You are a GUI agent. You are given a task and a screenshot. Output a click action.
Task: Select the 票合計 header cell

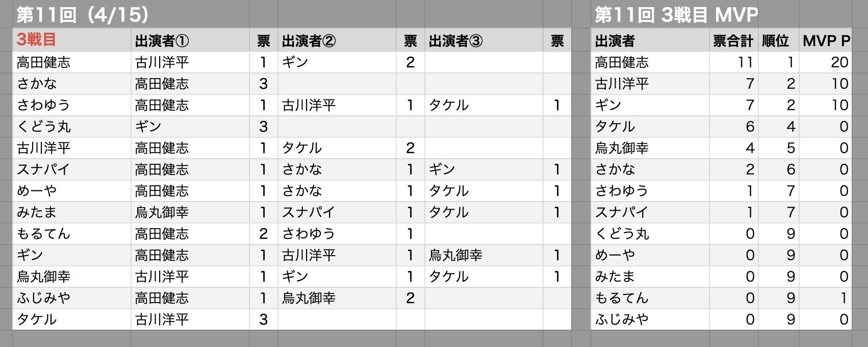pos(733,40)
